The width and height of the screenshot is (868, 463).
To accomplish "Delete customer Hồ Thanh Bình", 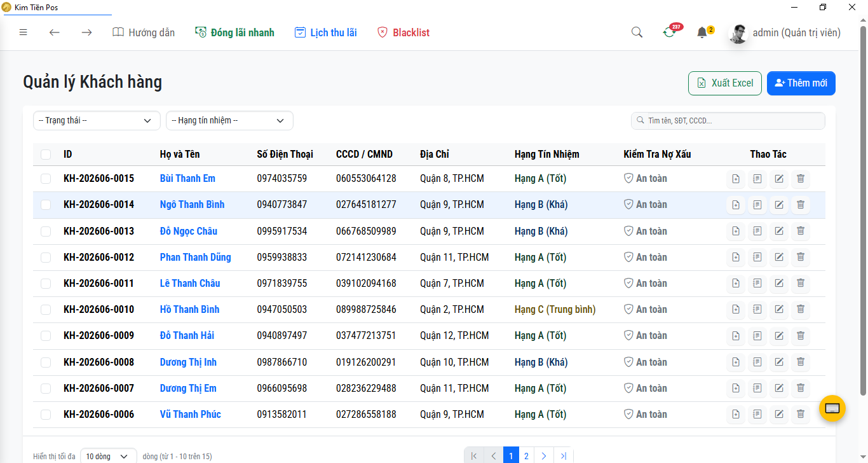I will pyautogui.click(x=801, y=309).
